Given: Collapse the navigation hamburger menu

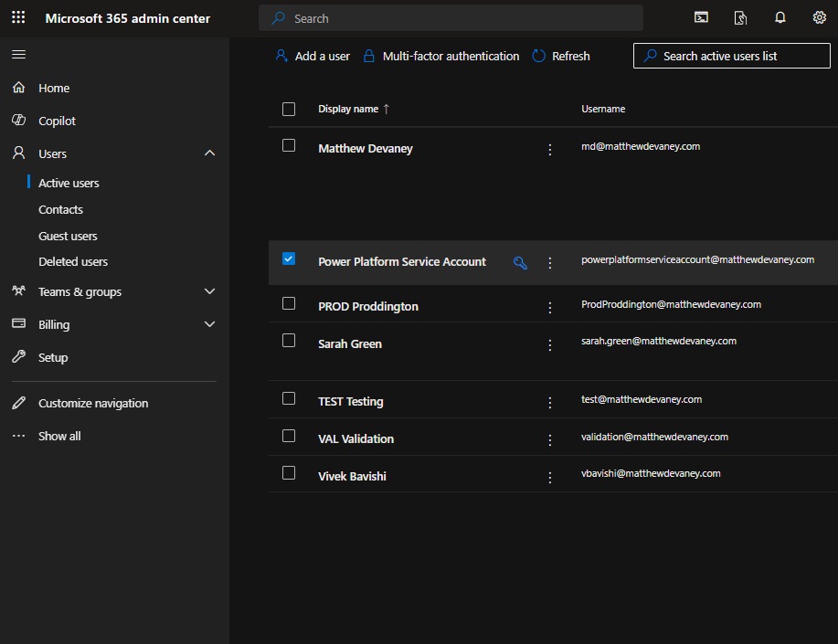Looking at the screenshot, I should [x=18, y=55].
